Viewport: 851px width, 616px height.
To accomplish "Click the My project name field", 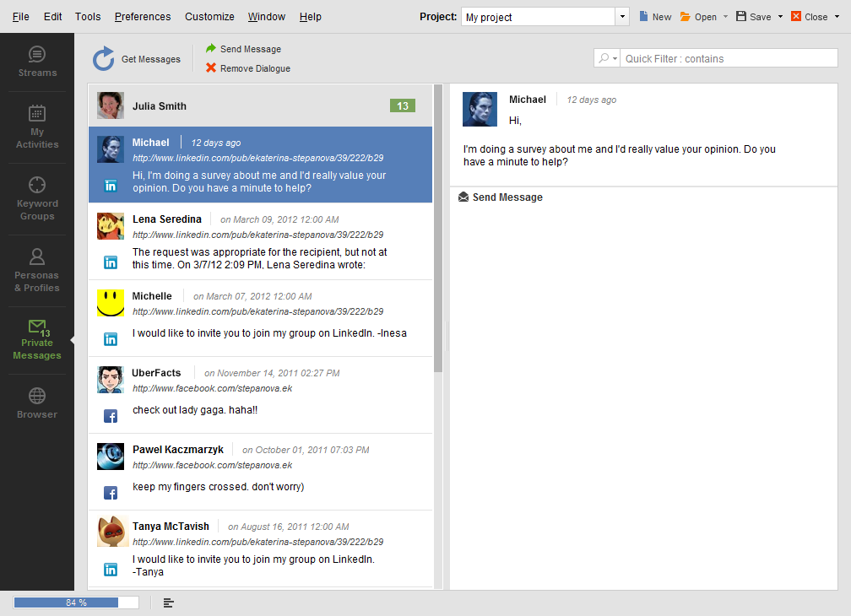I will pos(538,17).
